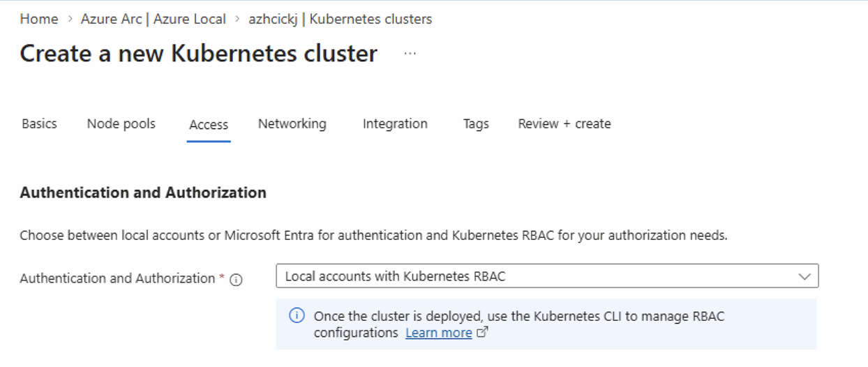Open the Node pools tab

[121, 123]
